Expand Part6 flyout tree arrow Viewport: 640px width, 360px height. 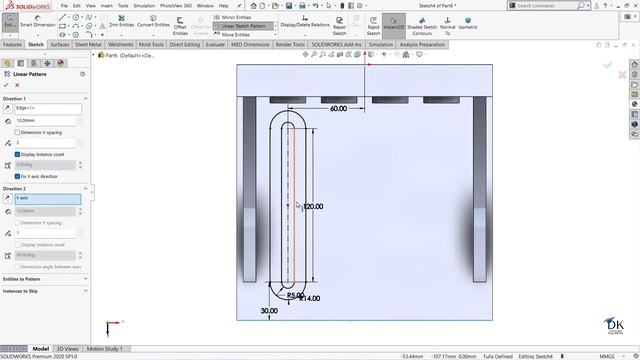pos(93,55)
